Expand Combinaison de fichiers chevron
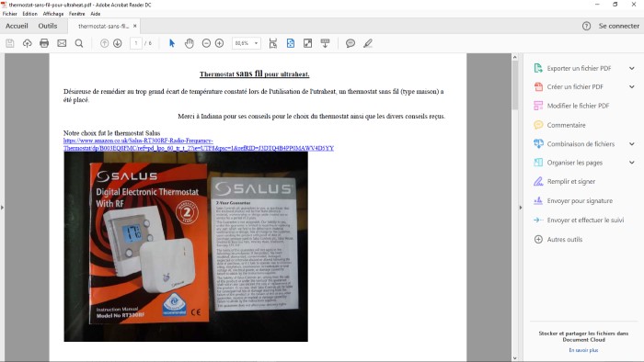 [632, 144]
